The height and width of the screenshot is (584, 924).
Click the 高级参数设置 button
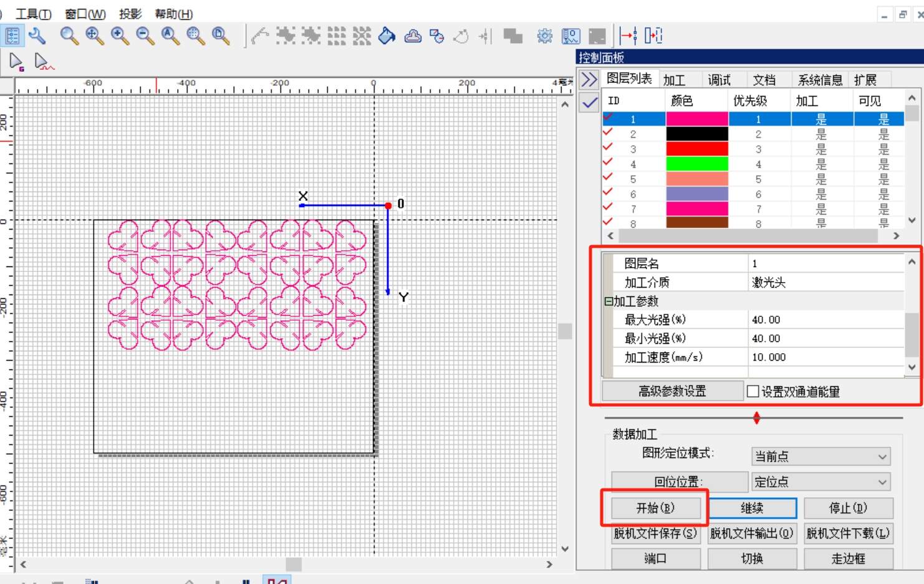tap(673, 391)
